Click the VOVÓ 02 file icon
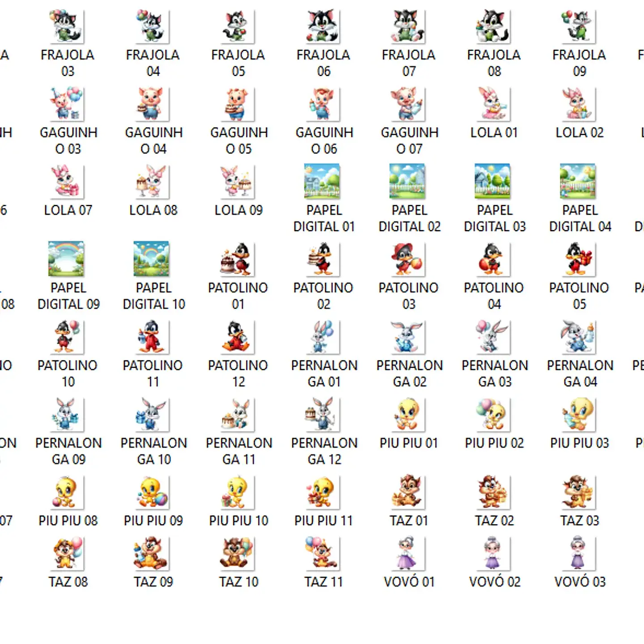This screenshot has width=644, height=644. tap(494, 553)
